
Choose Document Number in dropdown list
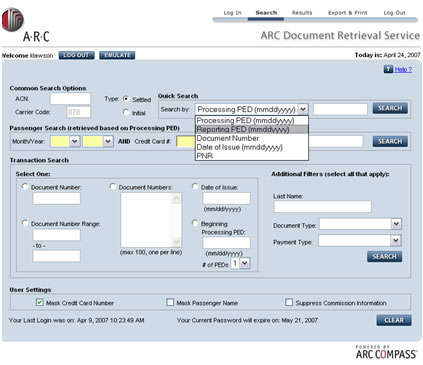[252, 138]
